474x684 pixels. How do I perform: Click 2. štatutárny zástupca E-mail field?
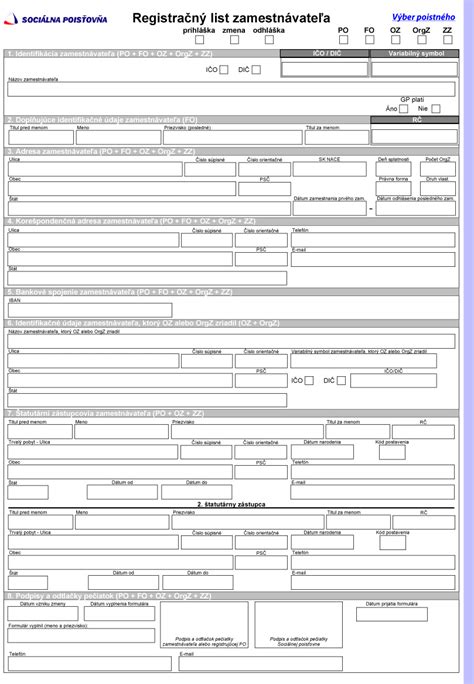(373, 582)
